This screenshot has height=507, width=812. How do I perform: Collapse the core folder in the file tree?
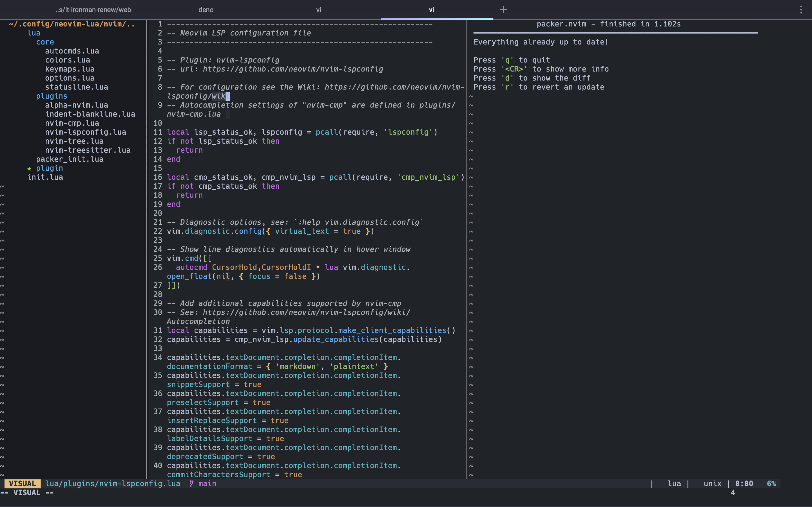pyautogui.click(x=45, y=42)
